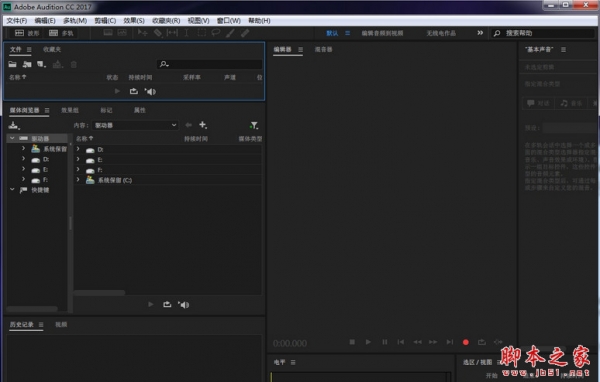The height and width of the screenshot is (382, 600).
Task: Expand D: drive in the left tree
Action: (x=23, y=158)
